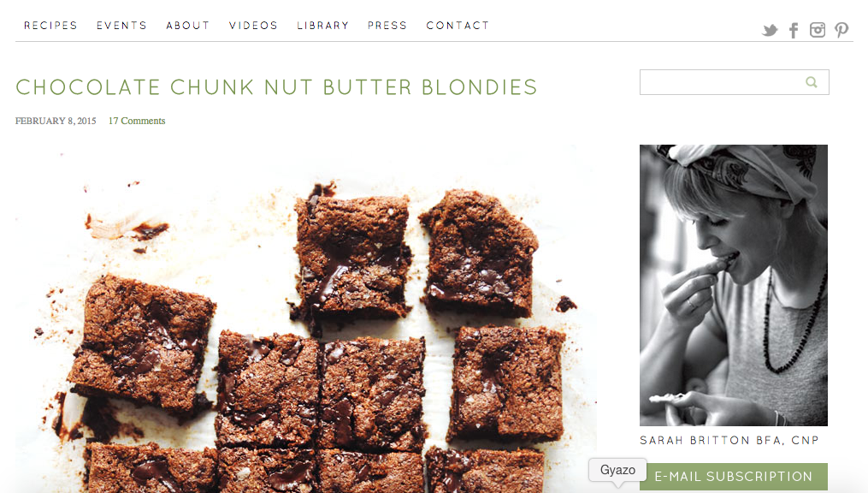Screen dimensions: 868x493
Task: Click the E-Mail Subscription button
Action: coord(734,477)
